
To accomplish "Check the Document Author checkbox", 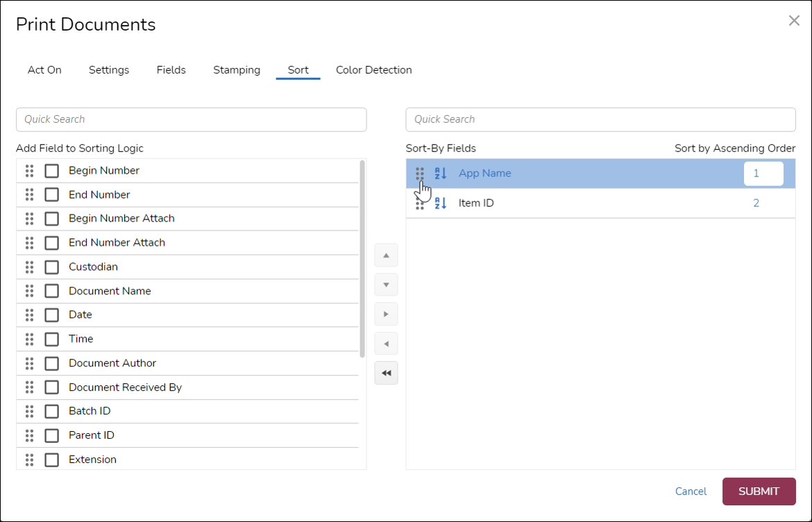I will [51, 363].
